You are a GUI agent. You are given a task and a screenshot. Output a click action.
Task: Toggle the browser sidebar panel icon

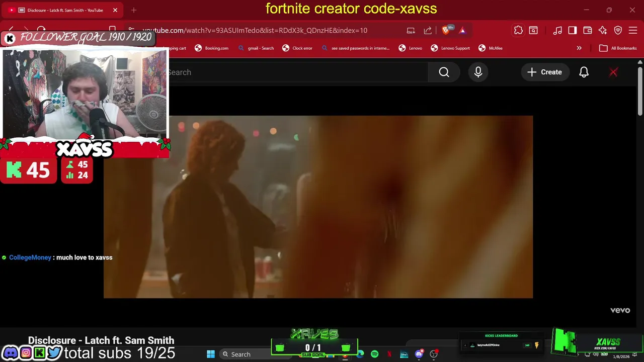click(x=573, y=30)
